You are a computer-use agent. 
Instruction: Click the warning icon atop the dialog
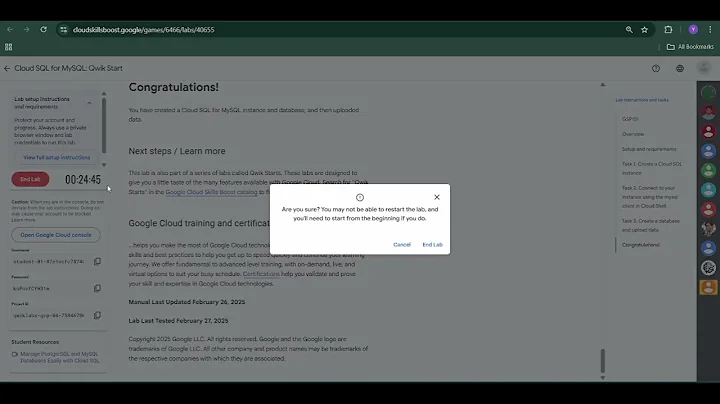click(x=360, y=197)
